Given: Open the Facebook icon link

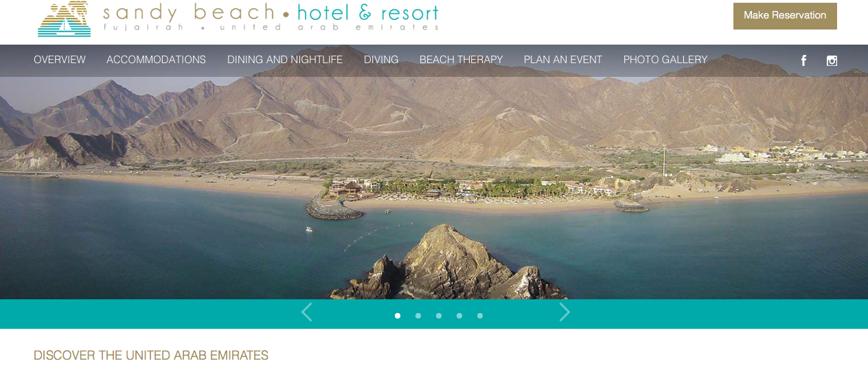Looking at the screenshot, I should click(x=803, y=60).
